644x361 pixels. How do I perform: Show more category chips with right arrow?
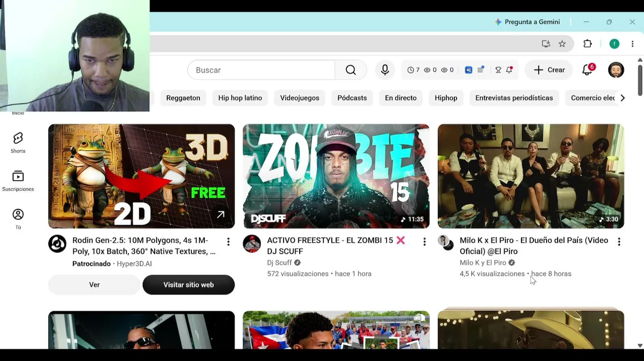point(622,98)
